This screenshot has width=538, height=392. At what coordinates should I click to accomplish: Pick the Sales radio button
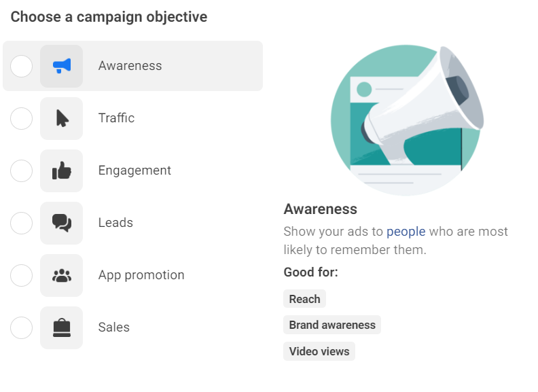[x=21, y=328]
